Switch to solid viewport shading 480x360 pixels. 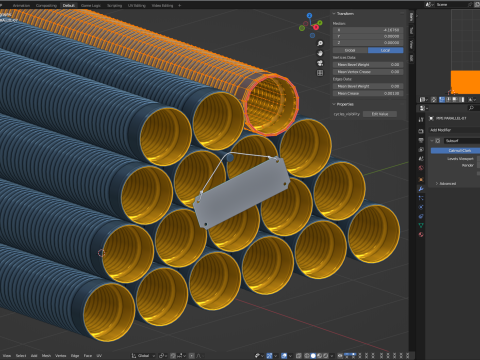[313, 356]
